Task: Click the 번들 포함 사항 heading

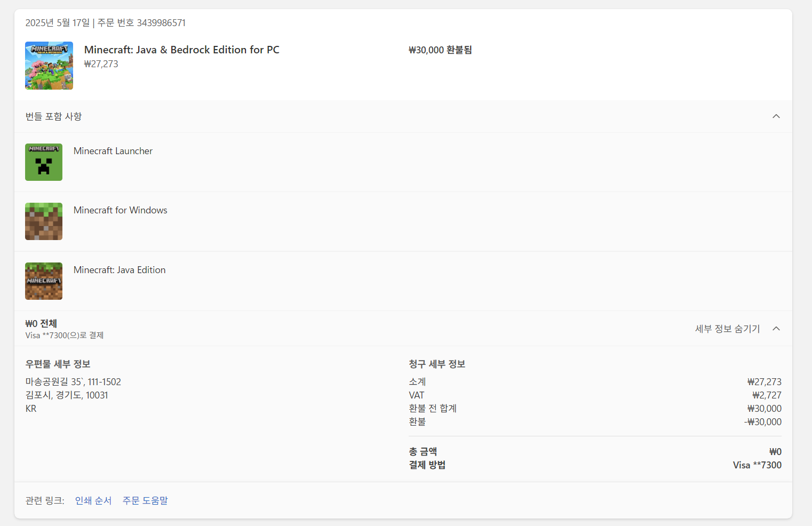Action: 54,116
